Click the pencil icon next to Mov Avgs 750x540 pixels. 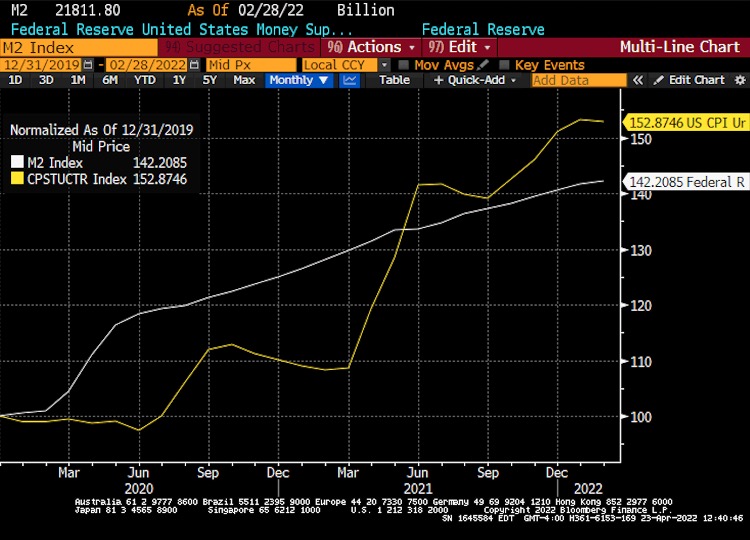[483, 65]
